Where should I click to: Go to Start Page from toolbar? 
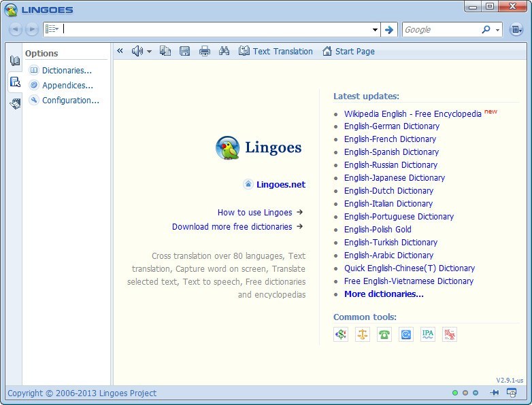(x=348, y=51)
